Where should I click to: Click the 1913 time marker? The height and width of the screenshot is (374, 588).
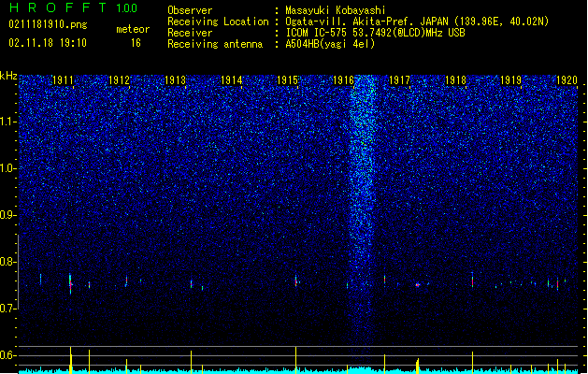tap(175, 80)
